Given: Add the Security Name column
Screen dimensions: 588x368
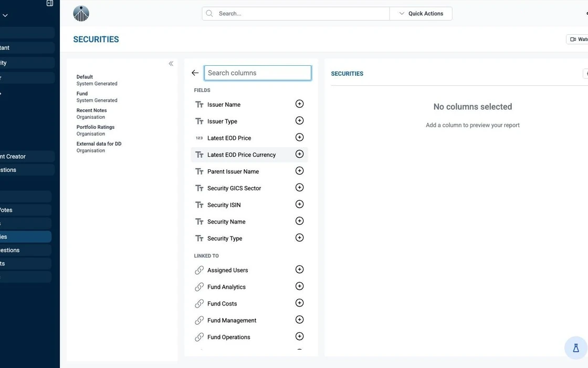Looking at the screenshot, I should 299,221.
